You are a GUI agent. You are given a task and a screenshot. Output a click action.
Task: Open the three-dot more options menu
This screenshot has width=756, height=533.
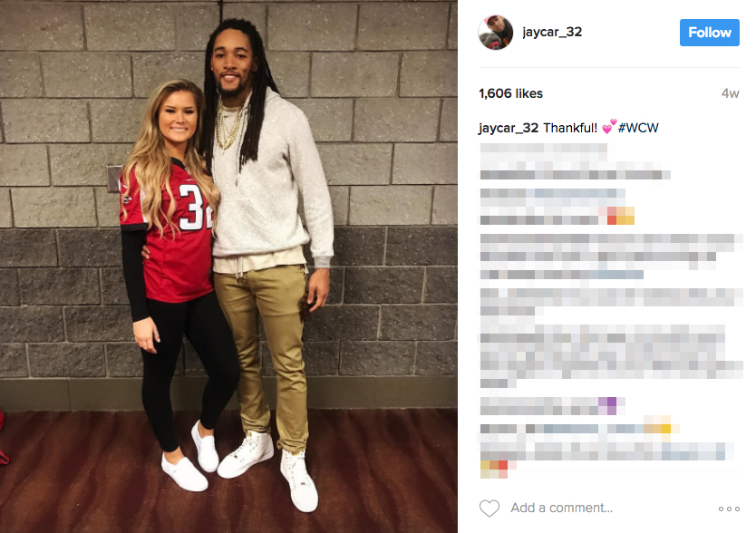[x=729, y=509]
